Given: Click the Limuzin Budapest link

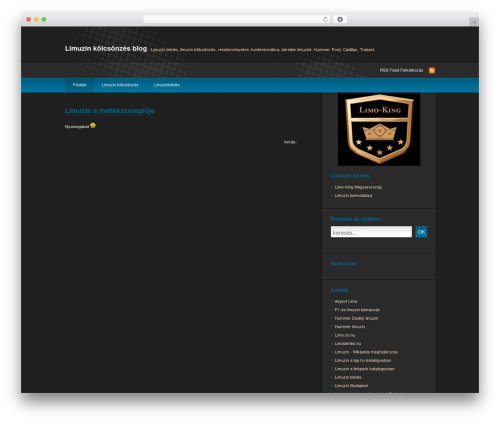Looking at the screenshot, I should 351,386.
